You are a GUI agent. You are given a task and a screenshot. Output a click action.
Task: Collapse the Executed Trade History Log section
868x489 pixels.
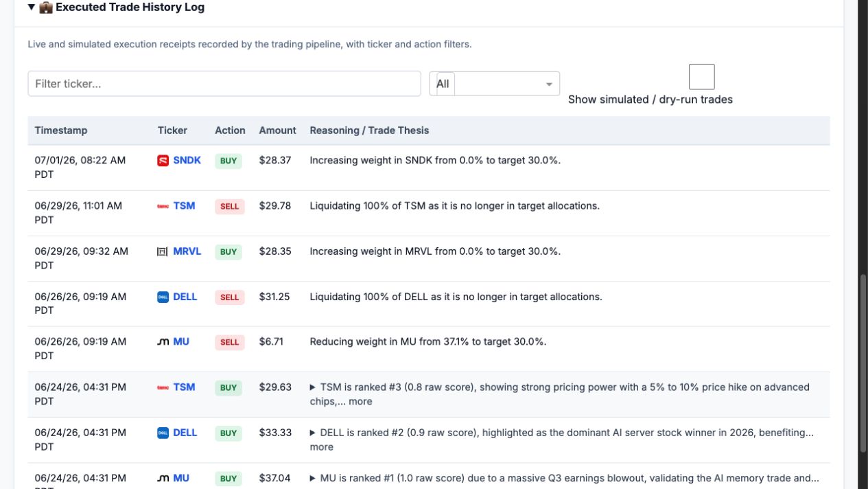[x=32, y=8]
